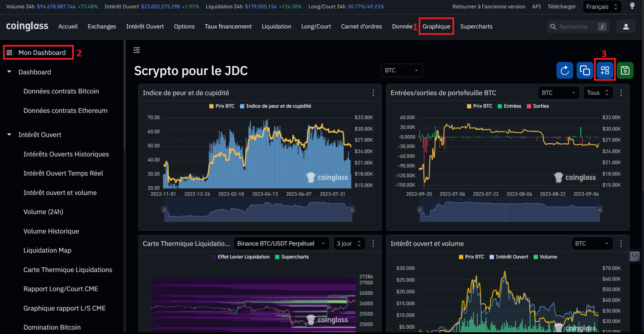Screen dimensions: 644x334
Task: Toggle Supercharts legend in heatmap card
Action: coord(292,257)
